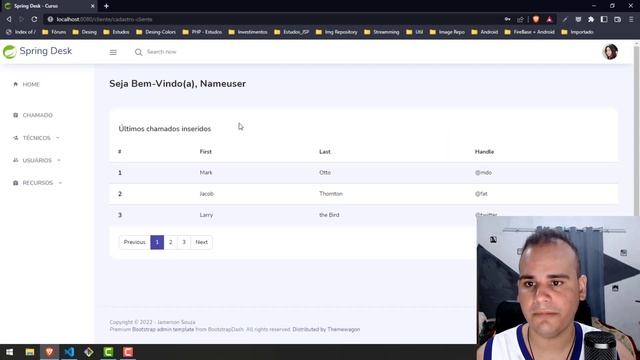
Task: Open a new browser tab with plus
Action: [106, 6]
